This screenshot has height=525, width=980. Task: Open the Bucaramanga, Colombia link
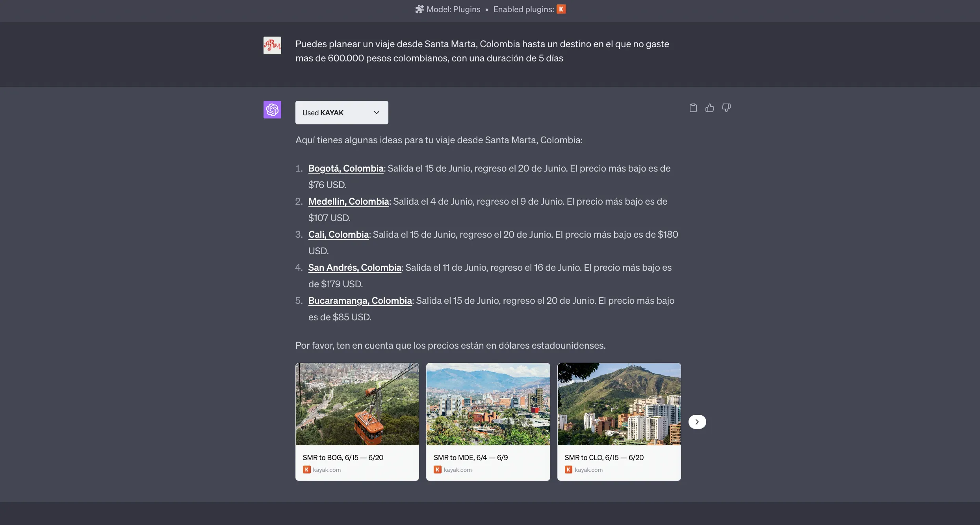pyautogui.click(x=360, y=301)
